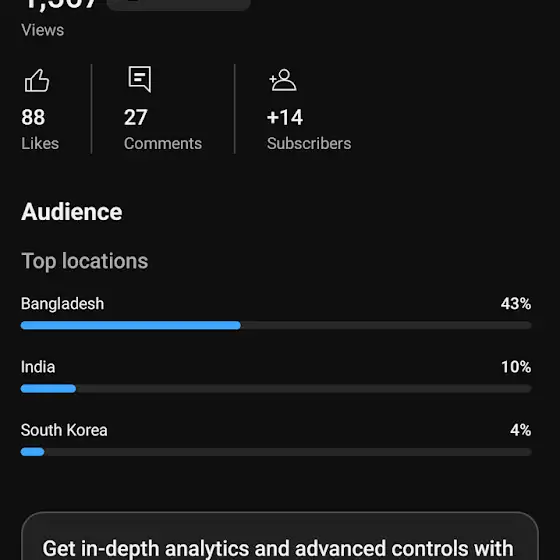Tap the Views label
560x560 pixels.
pos(42,30)
